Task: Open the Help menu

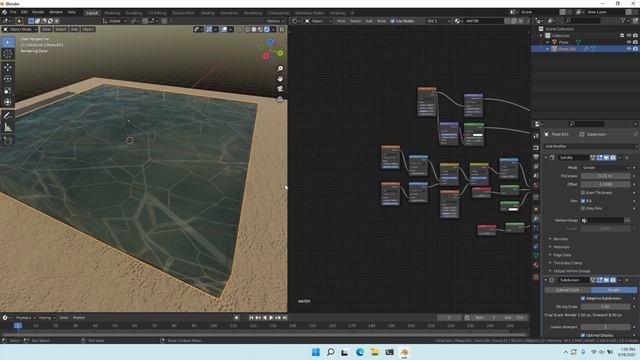Action: pyautogui.click(x=71, y=12)
